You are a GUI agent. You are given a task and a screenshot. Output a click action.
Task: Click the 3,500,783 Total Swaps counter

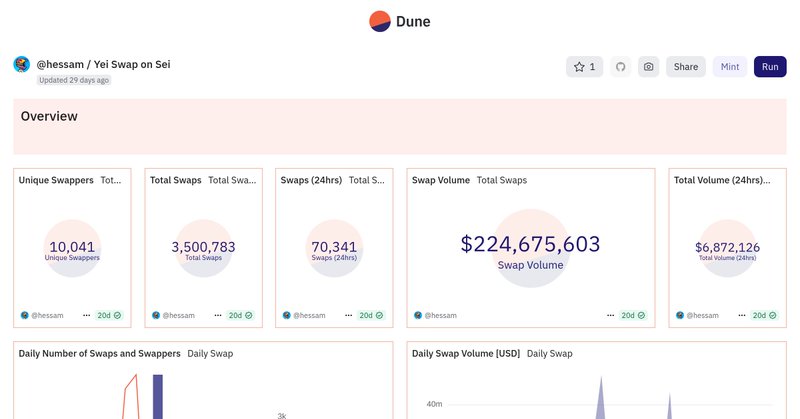pyautogui.click(x=204, y=247)
